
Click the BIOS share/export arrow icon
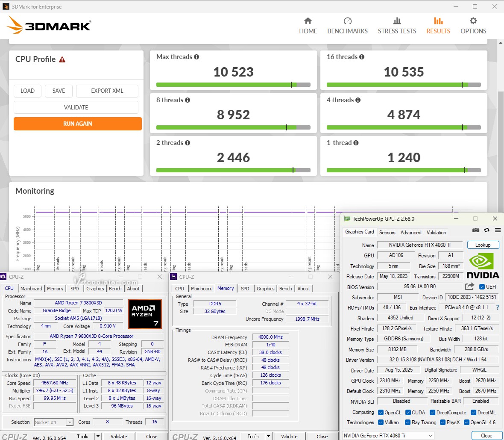coord(469,286)
